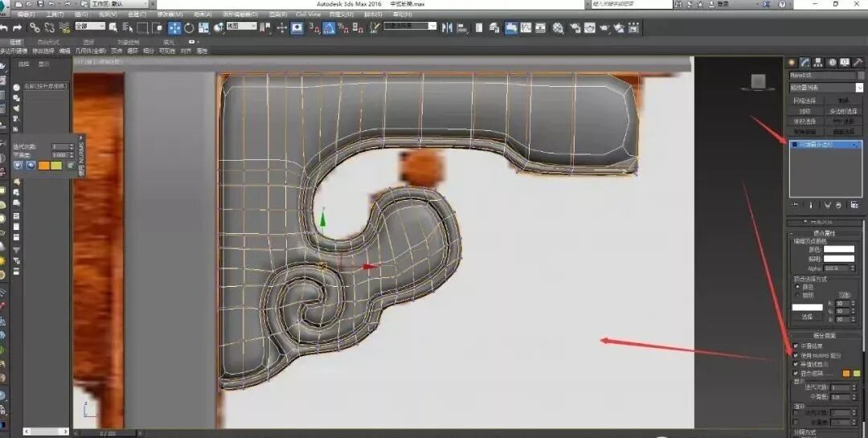Toggle Window/Crossing selection mode

158,27
